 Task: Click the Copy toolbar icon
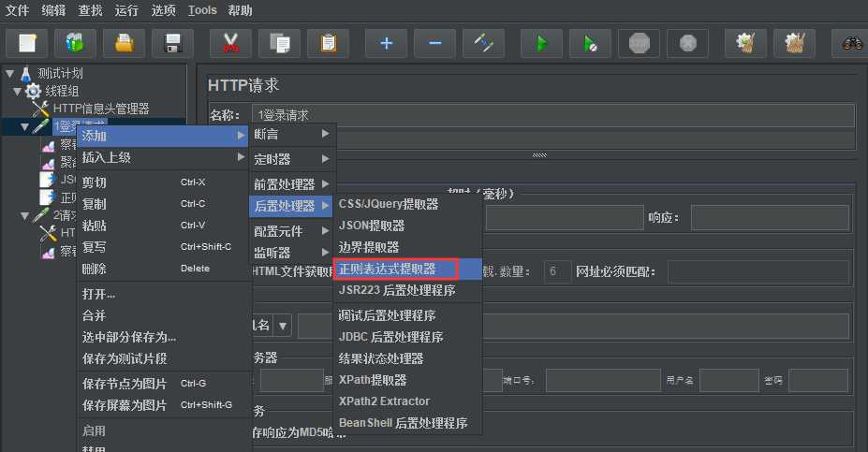tap(280, 43)
